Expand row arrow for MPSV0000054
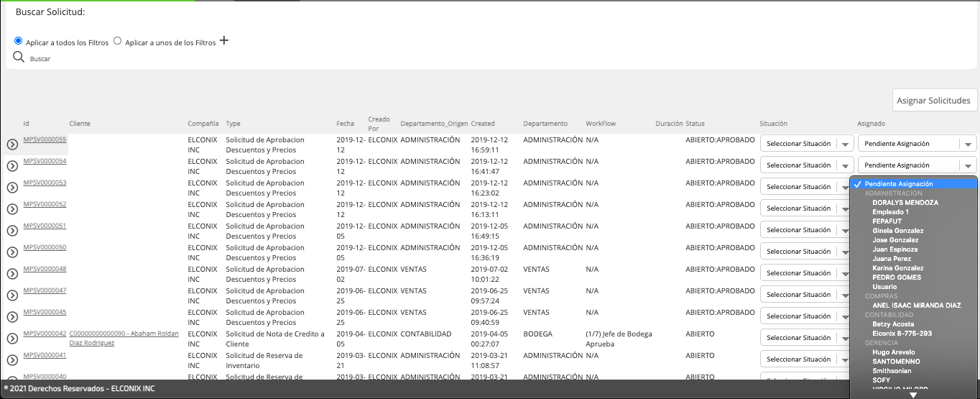The height and width of the screenshot is (399, 980). (x=12, y=166)
